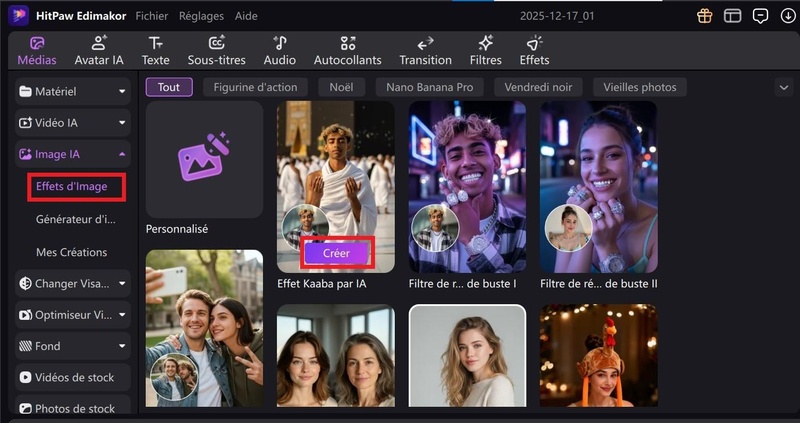Open Vidéos de stock
800x423 pixels.
72,378
